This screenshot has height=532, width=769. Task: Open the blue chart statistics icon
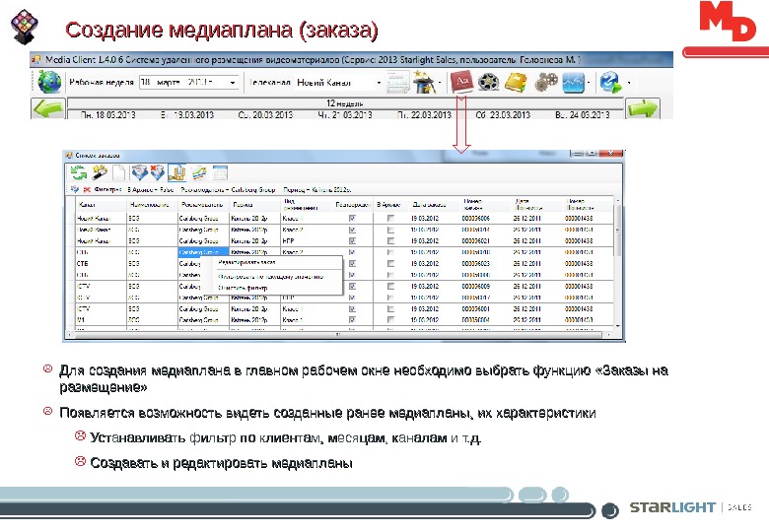[574, 83]
